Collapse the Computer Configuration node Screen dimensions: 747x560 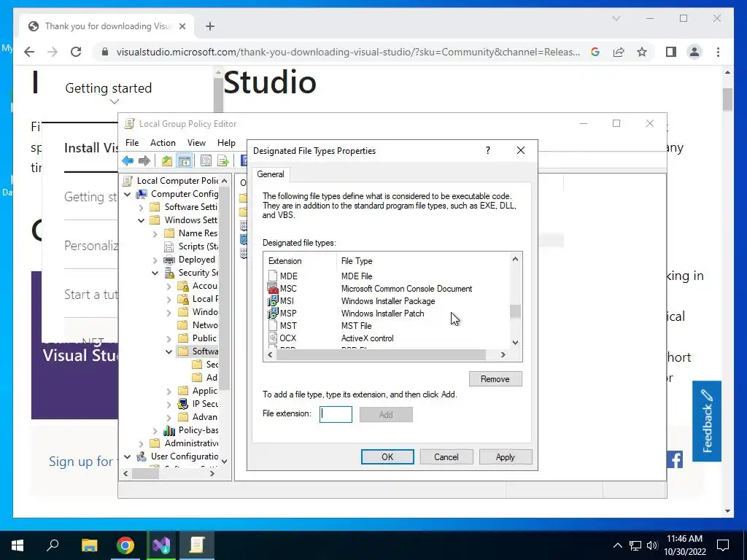[127, 194]
